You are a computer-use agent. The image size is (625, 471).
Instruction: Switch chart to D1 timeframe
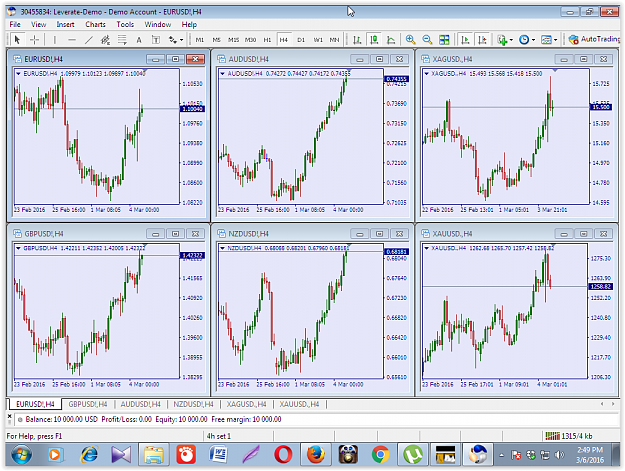pos(301,39)
